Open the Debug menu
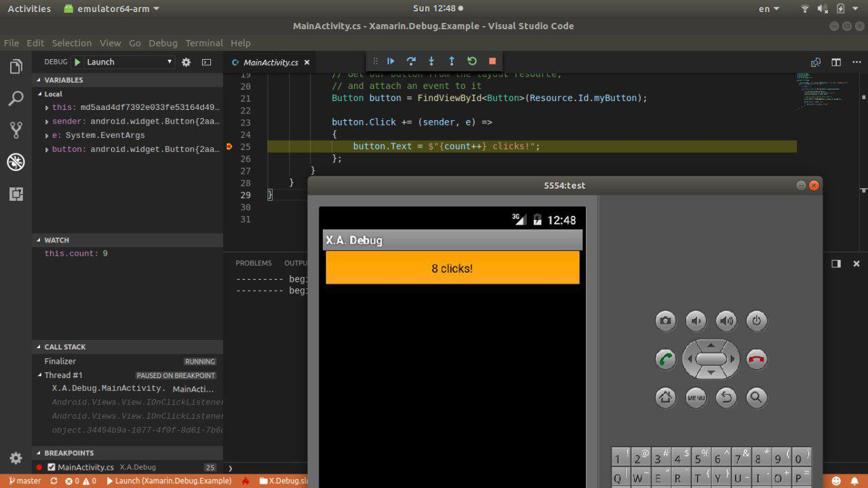 (163, 43)
